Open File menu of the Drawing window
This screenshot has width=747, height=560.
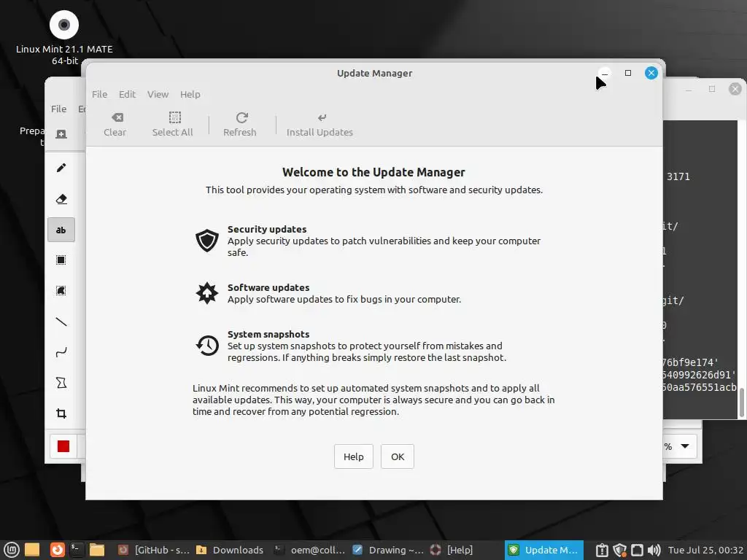click(58, 109)
